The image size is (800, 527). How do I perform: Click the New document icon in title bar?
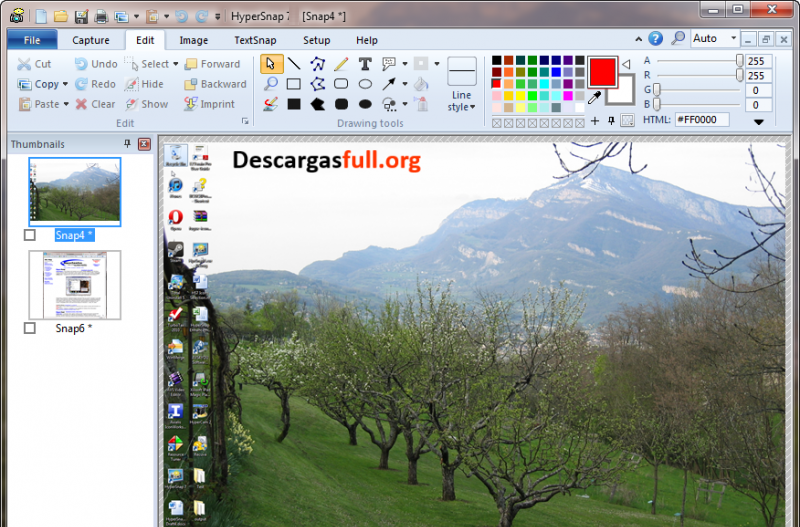41,16
